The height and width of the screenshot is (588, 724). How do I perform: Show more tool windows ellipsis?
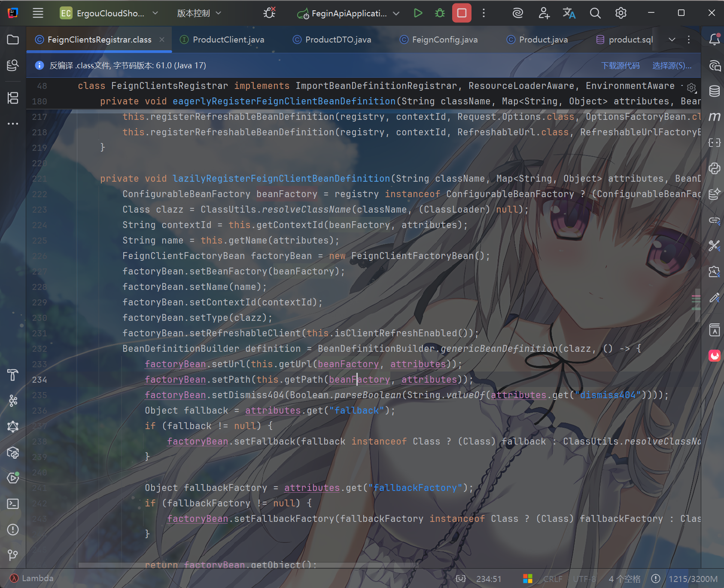click(x=13, y=124)
